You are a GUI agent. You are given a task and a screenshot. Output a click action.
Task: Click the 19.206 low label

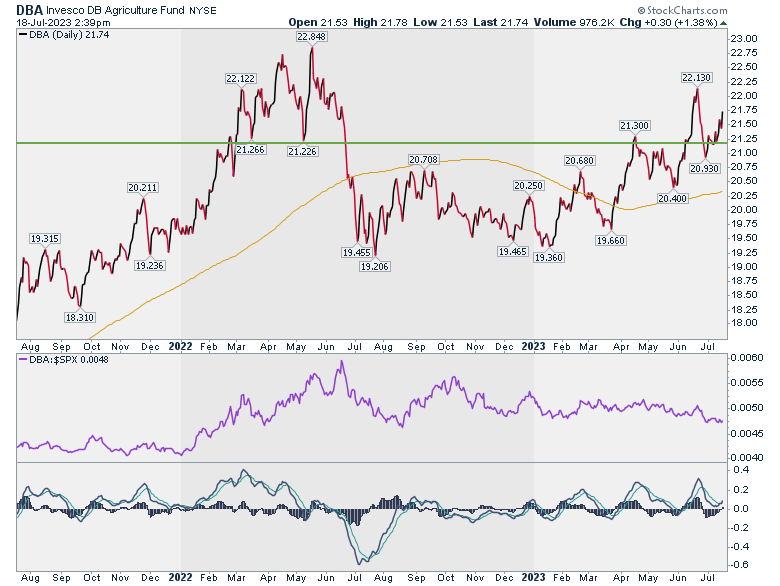click(x=375, y=267)
